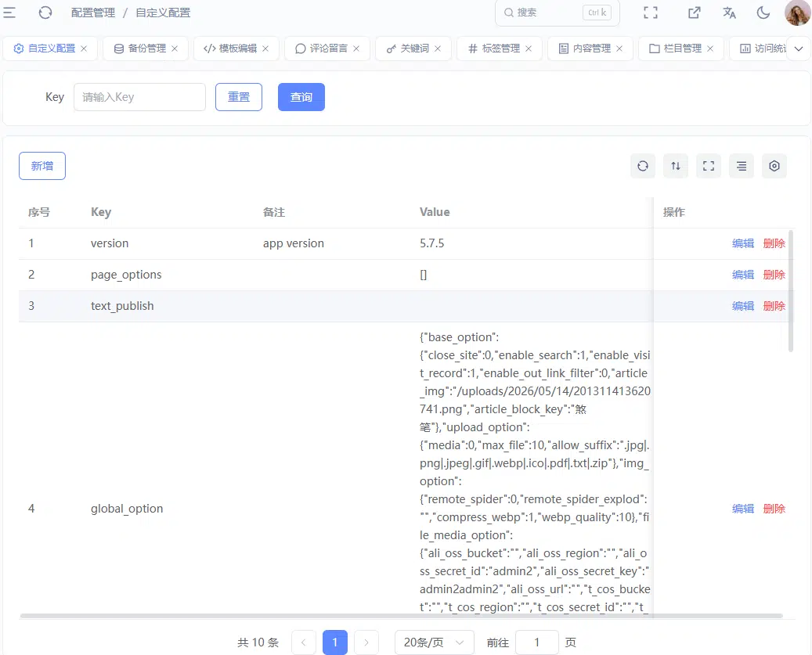Switch to the 标签管理 tab
The image size is (812, 655).
click(494, 49)
